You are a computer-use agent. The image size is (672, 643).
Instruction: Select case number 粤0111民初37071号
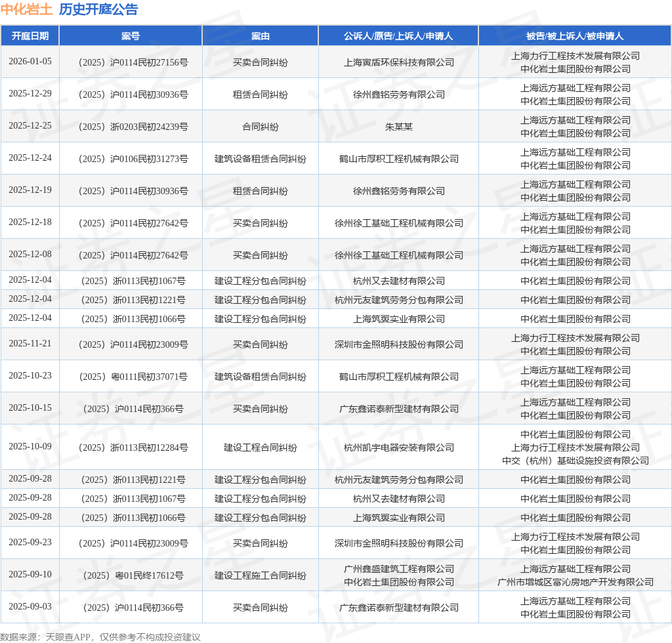point(133,377)
